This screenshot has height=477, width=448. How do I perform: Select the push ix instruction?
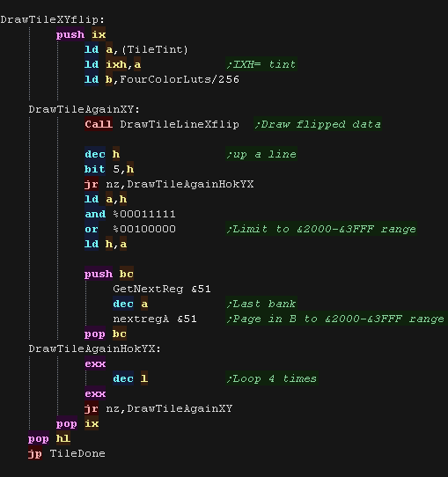(x=81, y=34)
